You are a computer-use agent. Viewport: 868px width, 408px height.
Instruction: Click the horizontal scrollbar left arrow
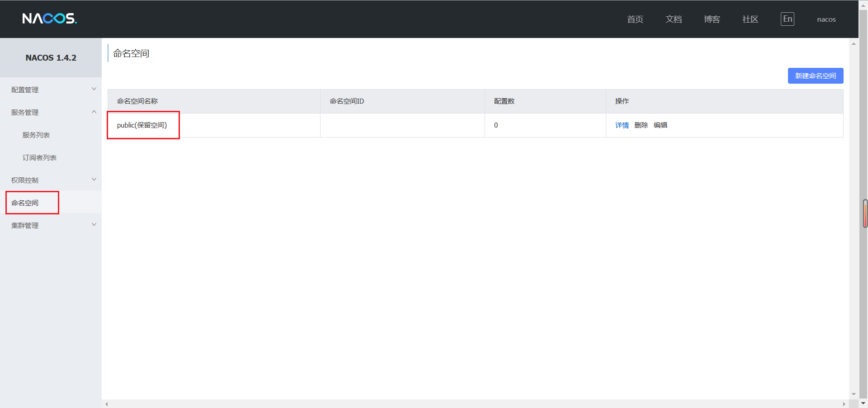tap(107, 404)
